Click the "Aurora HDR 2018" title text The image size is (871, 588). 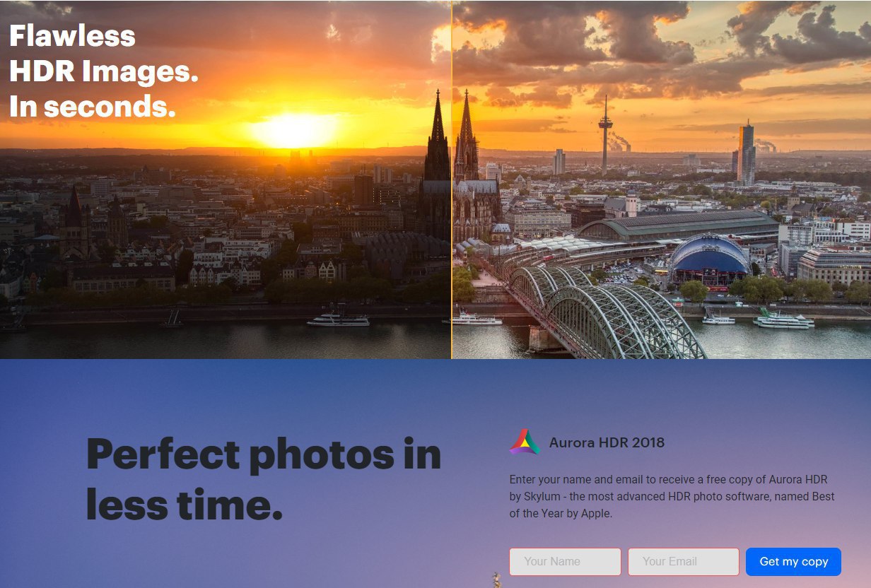pyautogui.click(x=607, y=443)
